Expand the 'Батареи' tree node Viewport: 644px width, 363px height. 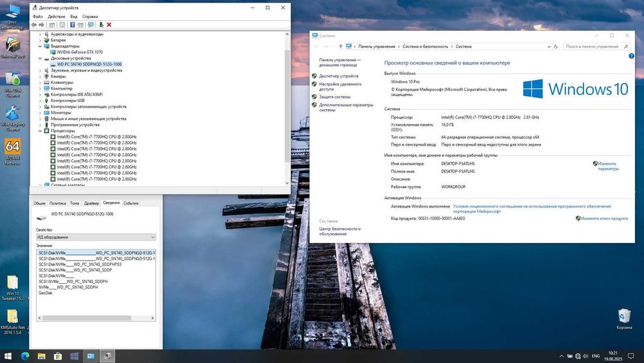tap(40, 40)
